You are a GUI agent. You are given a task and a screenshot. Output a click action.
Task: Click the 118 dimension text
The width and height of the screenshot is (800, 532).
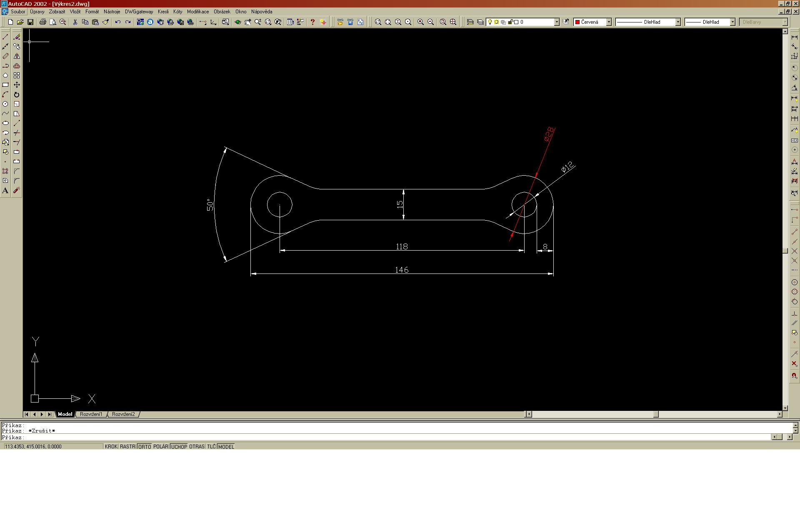click(402, 246)
